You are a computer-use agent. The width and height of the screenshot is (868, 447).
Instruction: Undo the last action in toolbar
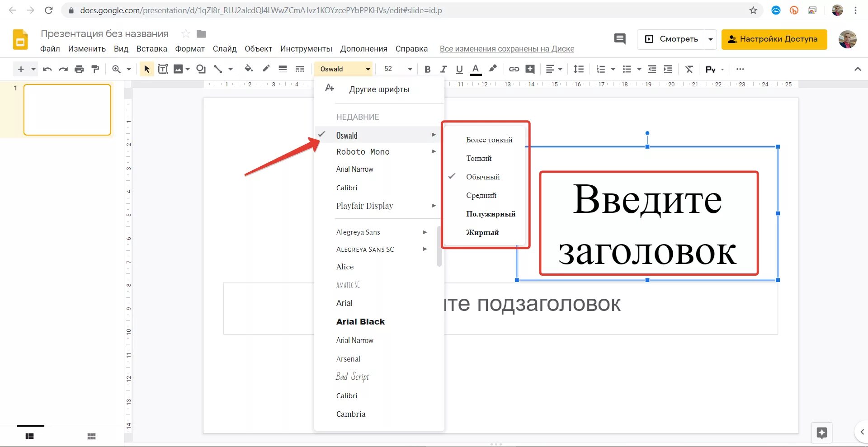(x=47, y=69)
